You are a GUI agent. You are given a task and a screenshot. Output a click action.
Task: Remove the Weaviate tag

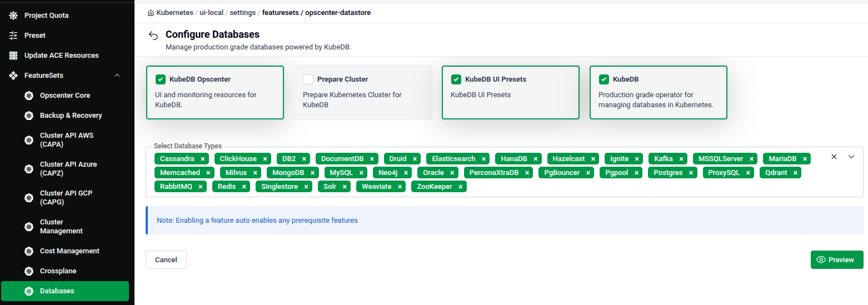pyautogui.click(x=400, y=187)
